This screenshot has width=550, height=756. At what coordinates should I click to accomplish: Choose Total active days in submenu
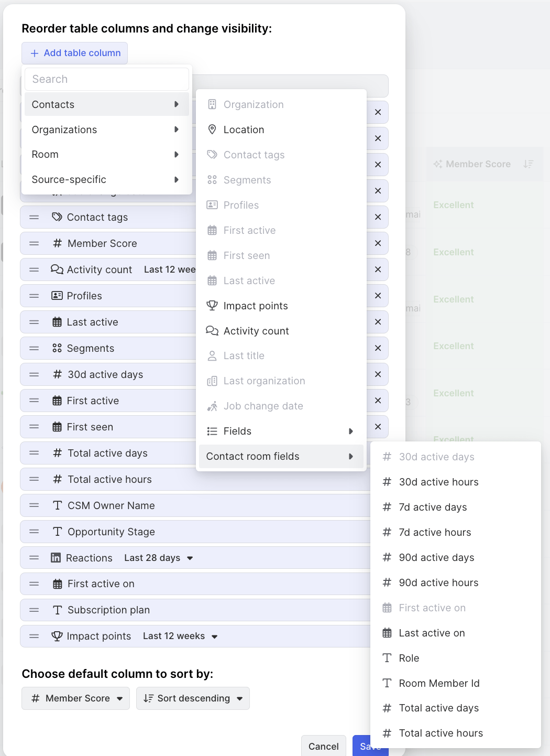pyautogui.click(x=456, y=708)
